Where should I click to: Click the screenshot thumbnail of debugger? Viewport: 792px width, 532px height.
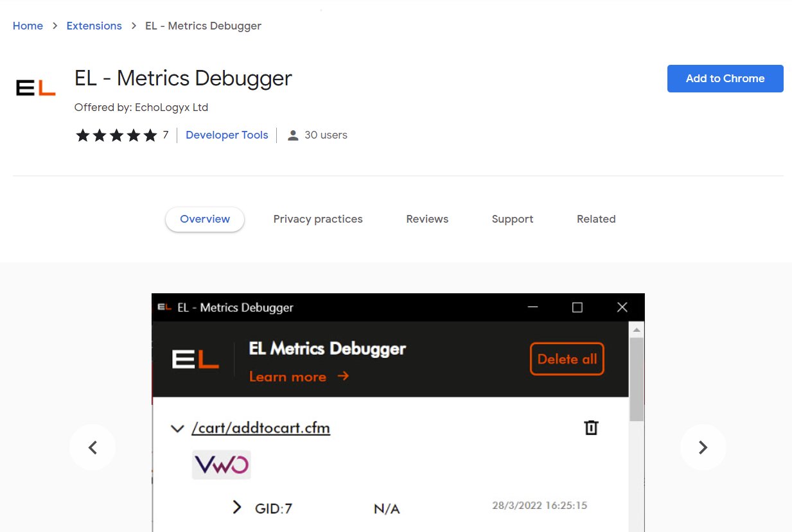tap(398, 413)
